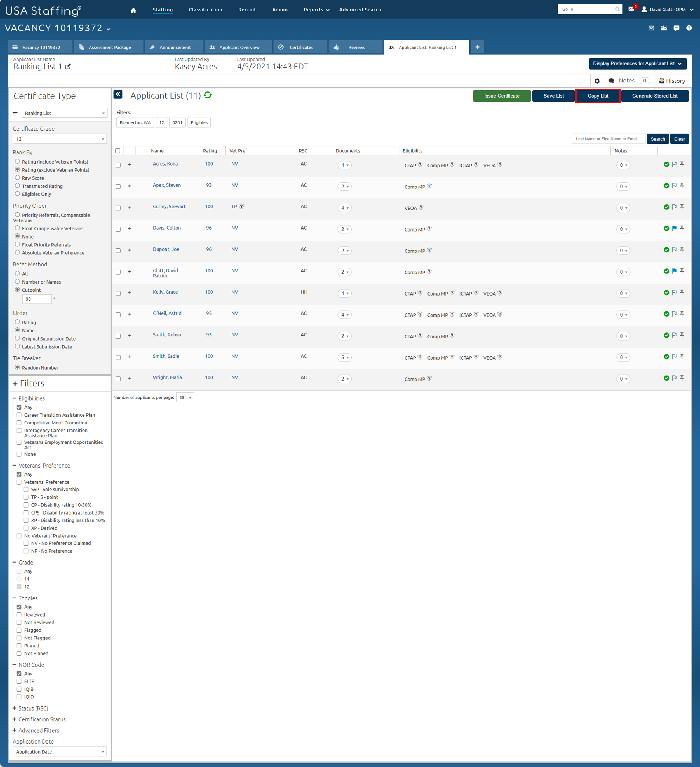Click the green check icon for Apex, Steven
Viewport: 700px width, 767px height.
click(666, 186)
